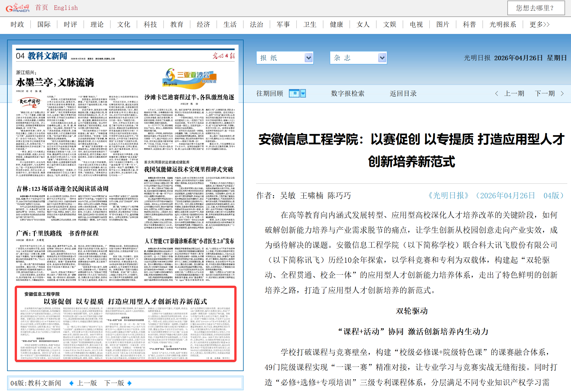Screen dimensions: 571x392
Task: Open 更多>> in the navigation bar
Action: tap(539, 24)
